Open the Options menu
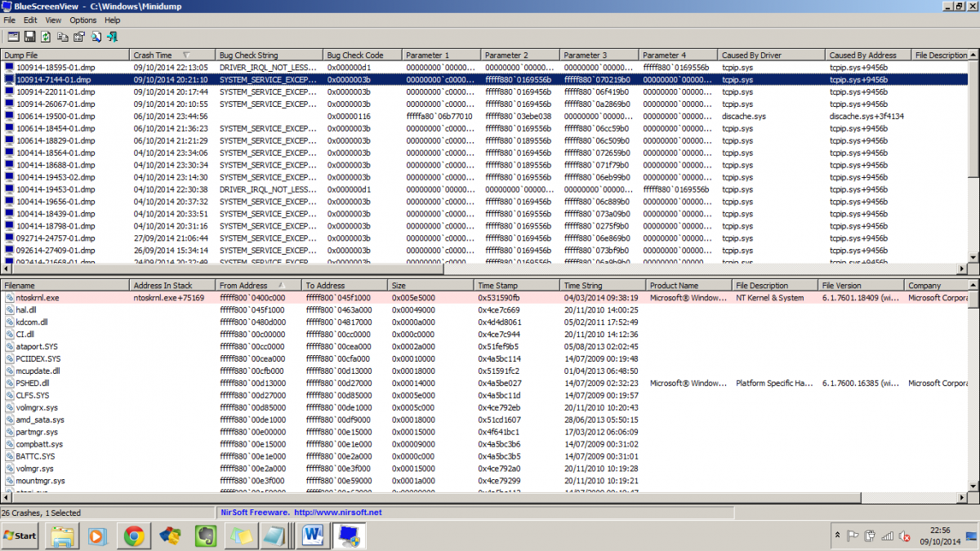The image size is (980, 551). coord(83,20)
